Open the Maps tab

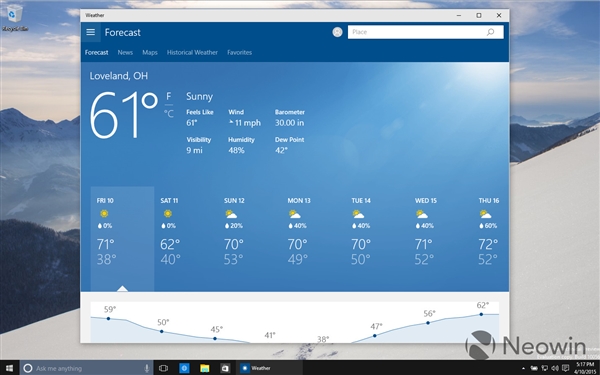150,52
